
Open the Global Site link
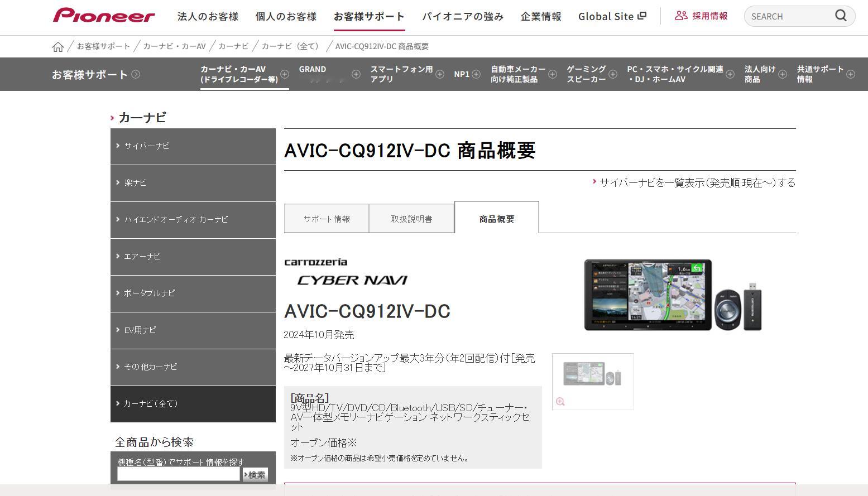coord(612,16)
